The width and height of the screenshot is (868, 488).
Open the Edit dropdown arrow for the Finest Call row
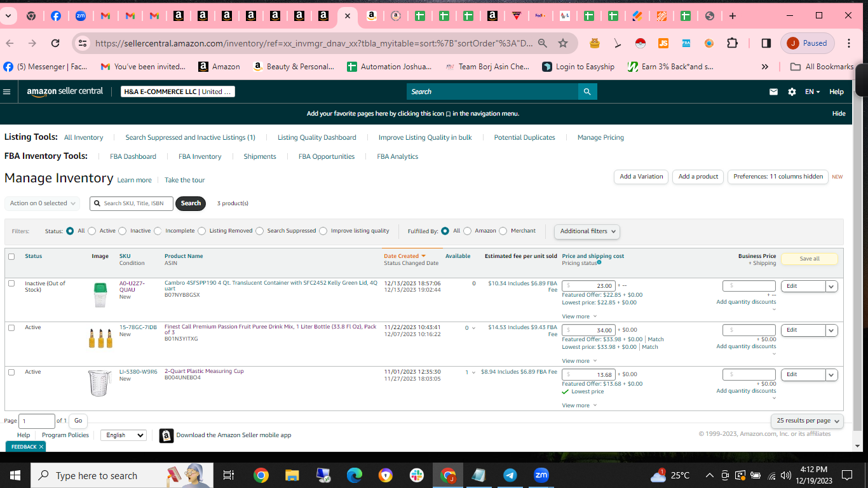(x=832, y=330)
